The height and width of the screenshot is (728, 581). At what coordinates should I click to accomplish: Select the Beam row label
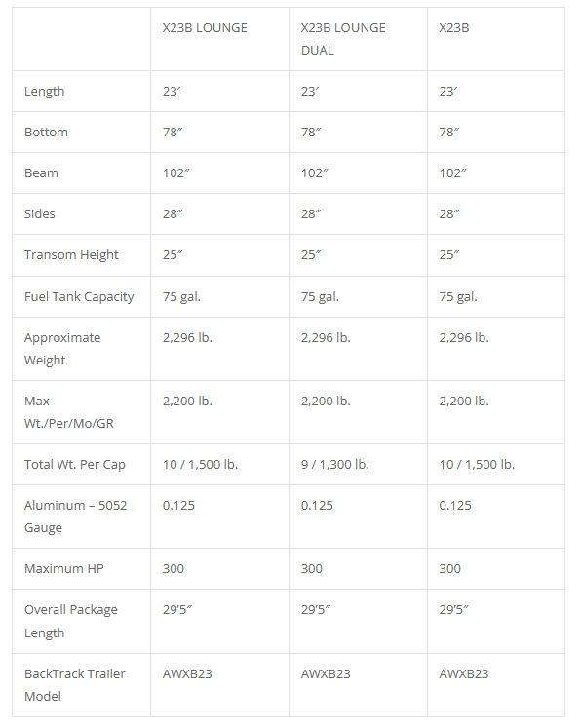click(x=41, y=172)
